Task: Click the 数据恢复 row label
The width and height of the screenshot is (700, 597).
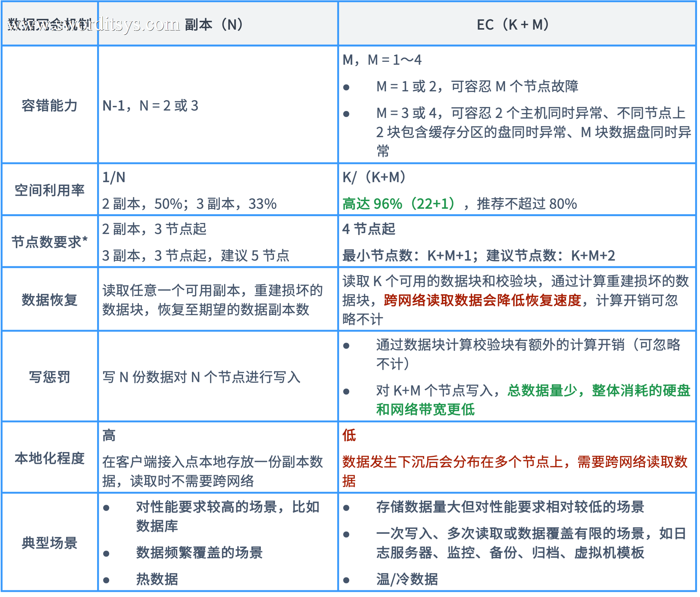Action: pyautogui.click(x=49, y=299)
